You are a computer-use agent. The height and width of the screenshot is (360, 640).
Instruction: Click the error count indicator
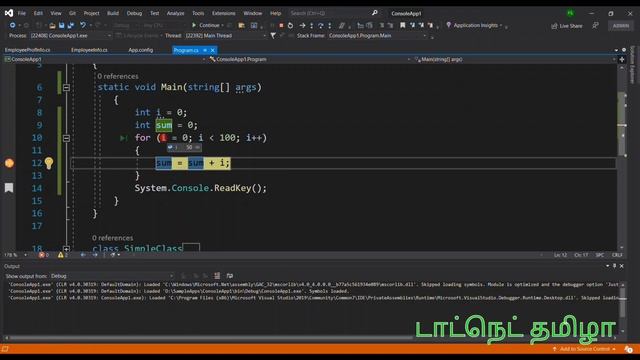click(x=44, y=255)
